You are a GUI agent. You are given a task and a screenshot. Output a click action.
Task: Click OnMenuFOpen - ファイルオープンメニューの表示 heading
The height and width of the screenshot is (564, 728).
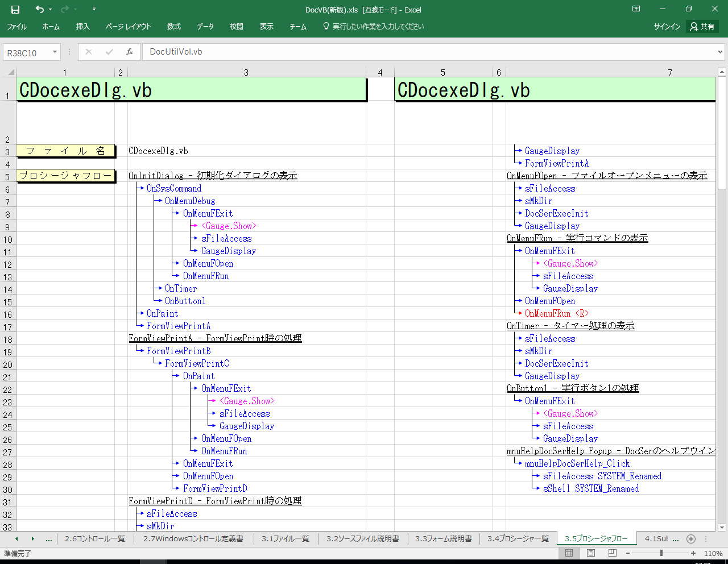607,176
